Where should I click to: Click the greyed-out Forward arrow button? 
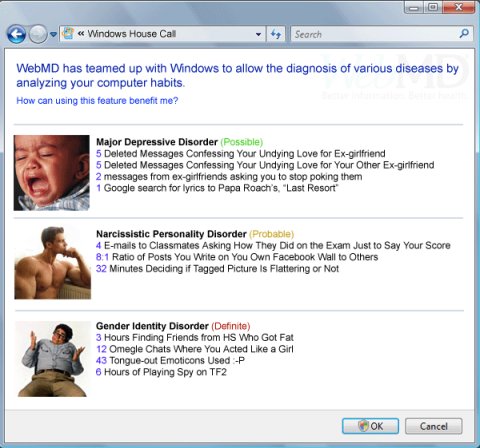[38, 34]
